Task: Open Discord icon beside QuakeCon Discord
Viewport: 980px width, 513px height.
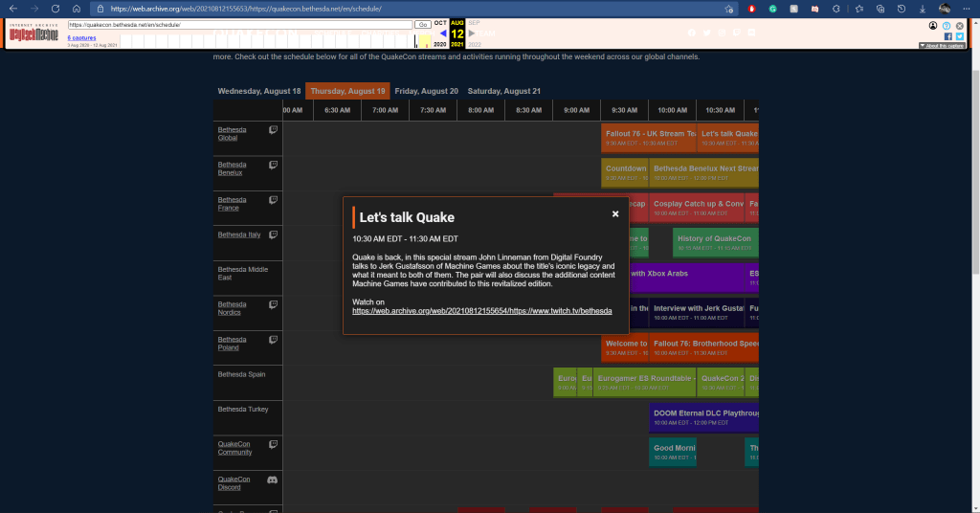Action: pos(273,480)
